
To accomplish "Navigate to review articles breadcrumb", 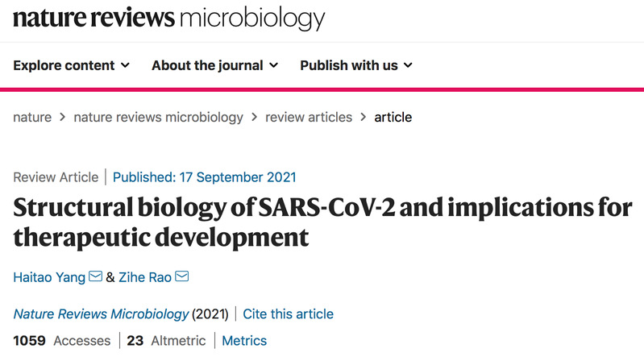I will tap(309, 117).
